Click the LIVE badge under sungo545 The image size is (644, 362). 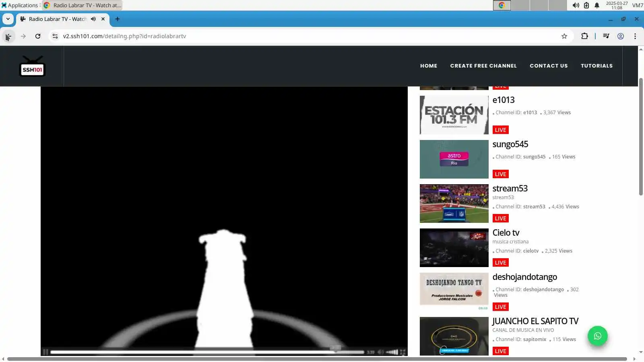[501, 174]
